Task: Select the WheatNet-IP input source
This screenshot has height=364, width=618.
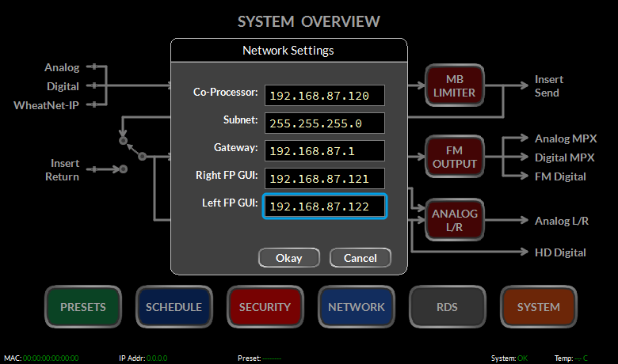Action: pyautogui.click(x=46, y=105)
